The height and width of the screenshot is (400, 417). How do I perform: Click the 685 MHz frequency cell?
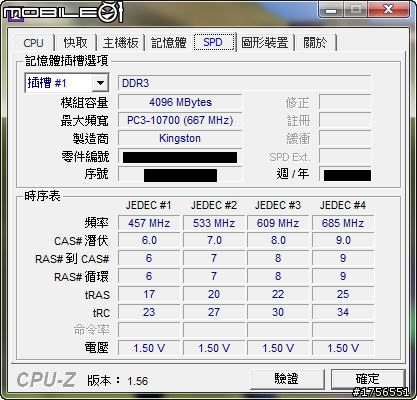(x=343, y=223)
